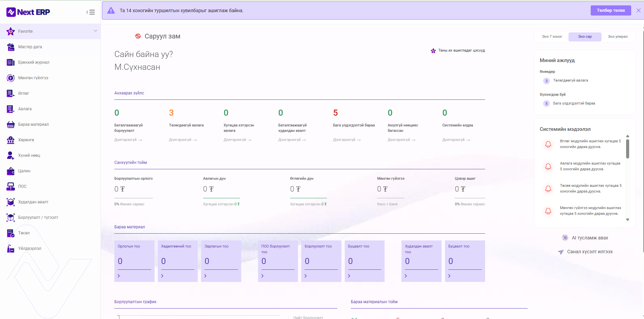Switch to the Энэ 7 хоног tab
644x319 pixels.
coord(552,37)
